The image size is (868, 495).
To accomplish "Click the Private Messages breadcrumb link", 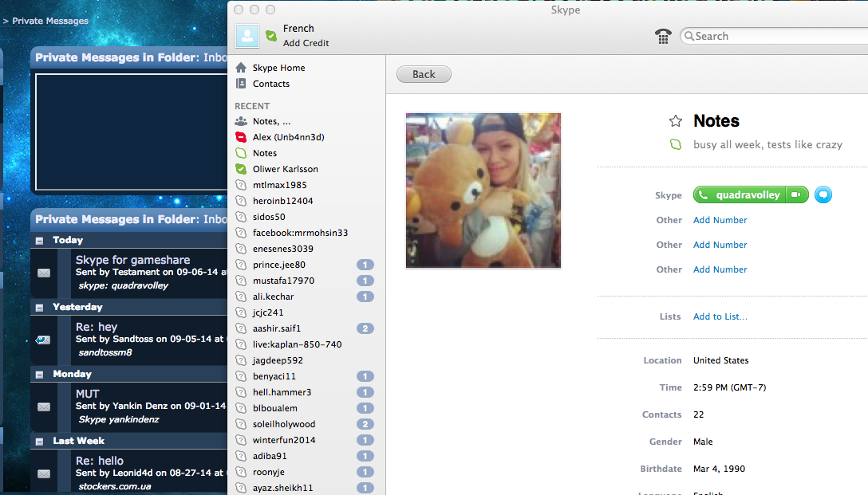I will [50, 21].
